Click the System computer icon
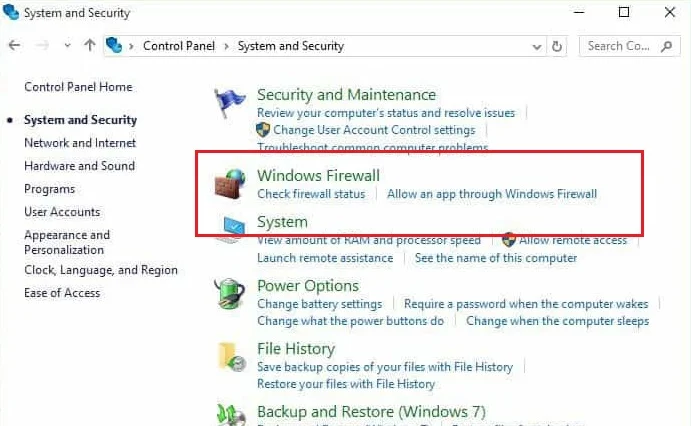 click(x=231, y=229)
